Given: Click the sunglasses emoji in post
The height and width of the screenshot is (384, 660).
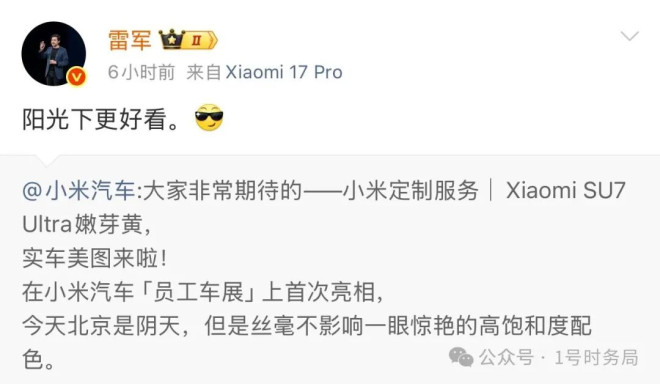Looking at the screenshot, I should tap(209, 117).
